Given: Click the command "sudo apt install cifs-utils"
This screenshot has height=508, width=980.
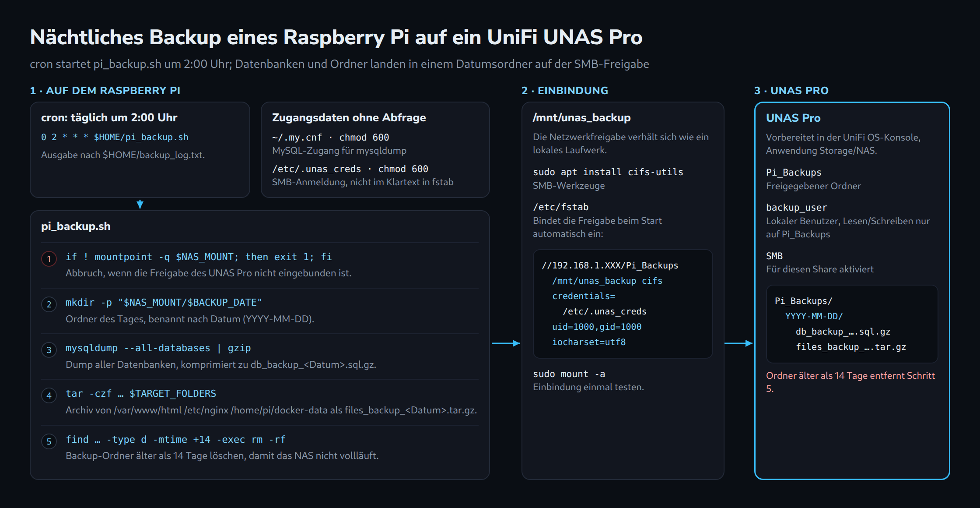Looking at the screenshot, I should pyautogui.click(x=608, y=172).
